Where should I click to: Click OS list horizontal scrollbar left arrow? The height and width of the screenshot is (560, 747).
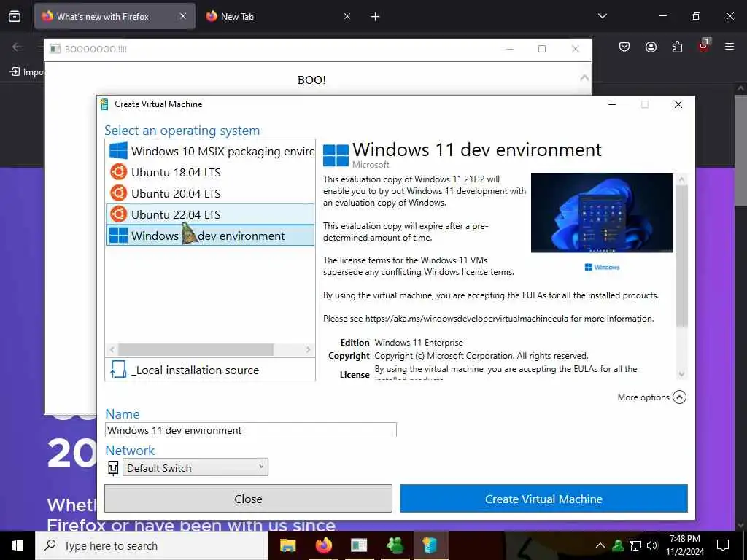112,349
